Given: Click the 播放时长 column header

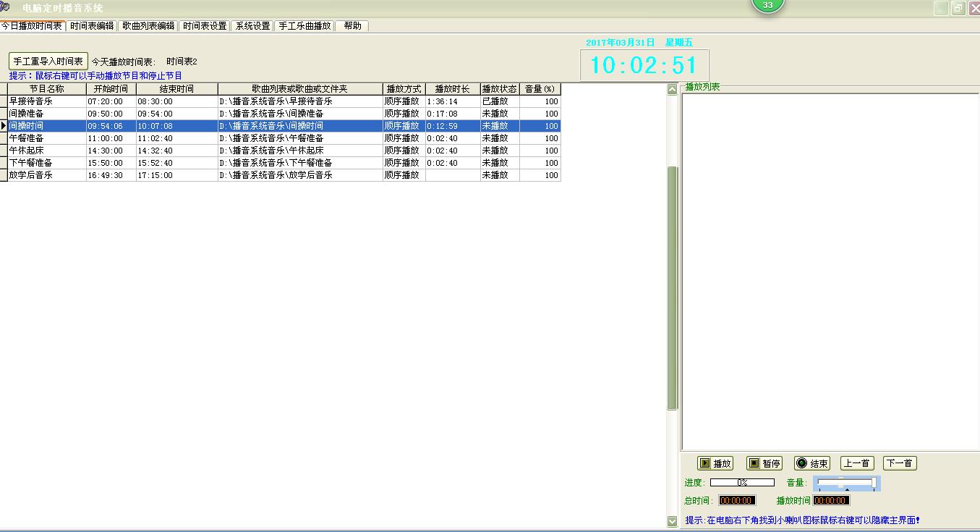Looking at the screenshot, I should tap(453, 89).
